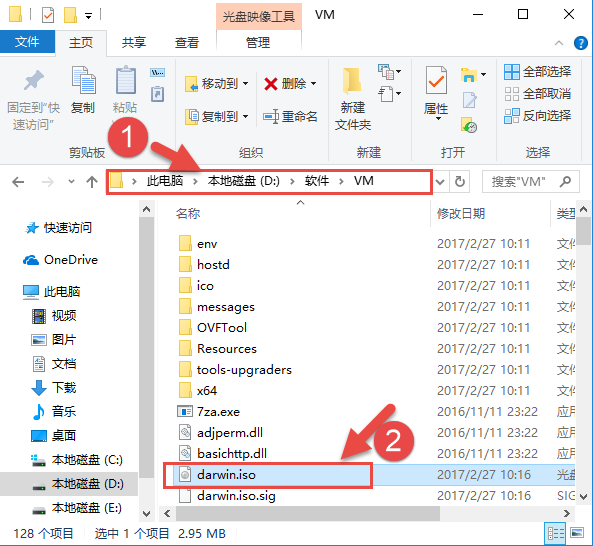
Task: Open the View ribbon tab
Action: pyautogui.click(x=186, y=42)
